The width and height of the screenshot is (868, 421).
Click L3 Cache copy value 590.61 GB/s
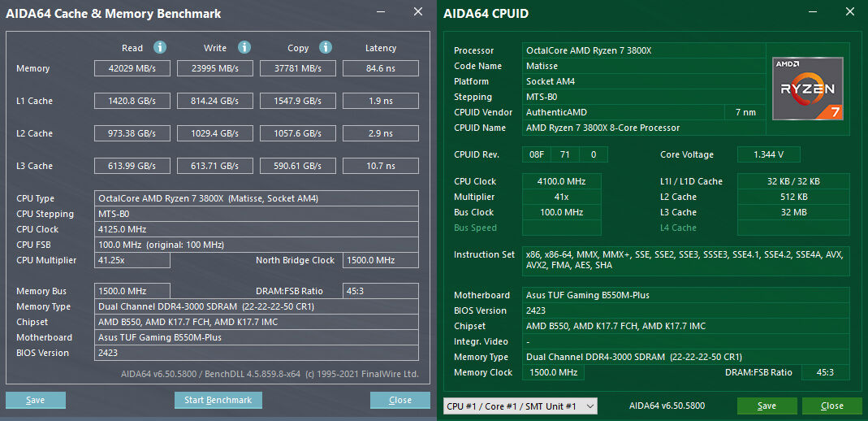click(x=298, y=166)
